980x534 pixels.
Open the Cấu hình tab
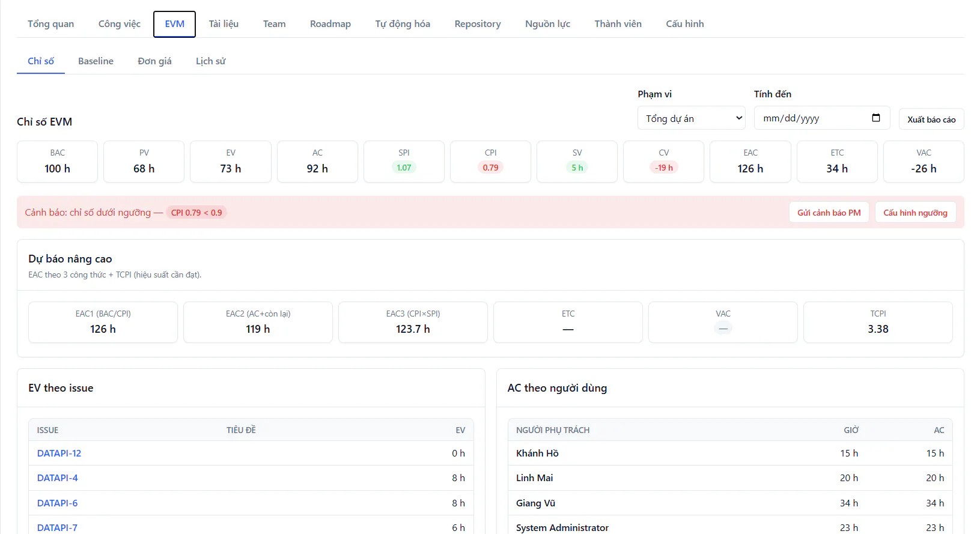pyautogui.click(x=685, y=24)
